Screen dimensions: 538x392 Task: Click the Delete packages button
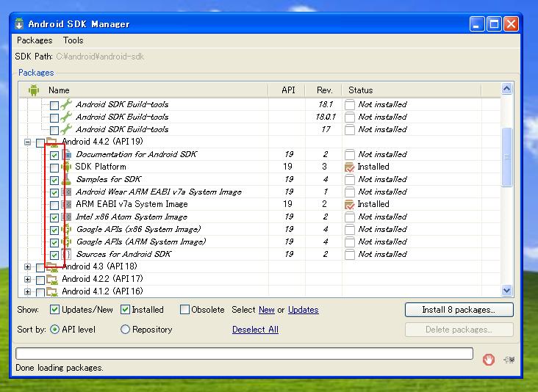pyautogui.click(x=459, y=330)
